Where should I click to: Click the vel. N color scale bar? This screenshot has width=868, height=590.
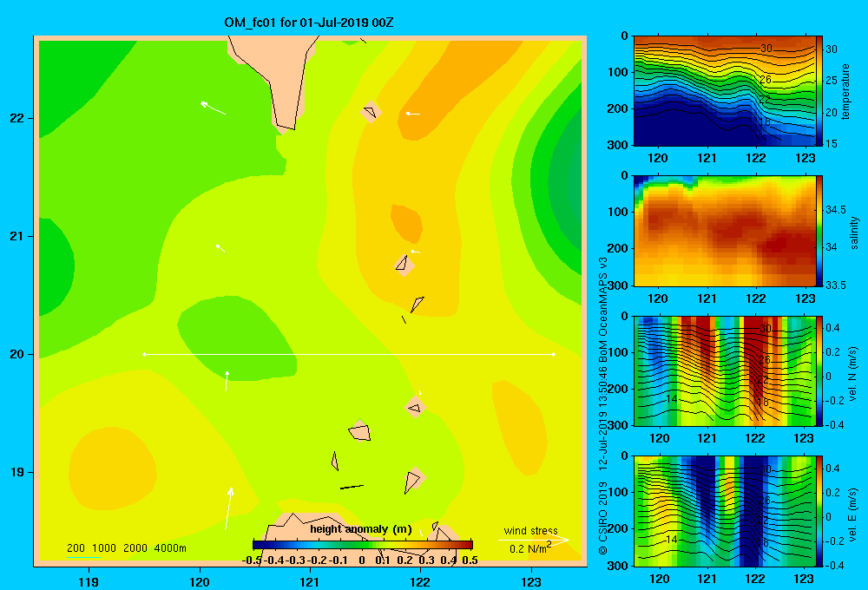click(x=819, y=370)
